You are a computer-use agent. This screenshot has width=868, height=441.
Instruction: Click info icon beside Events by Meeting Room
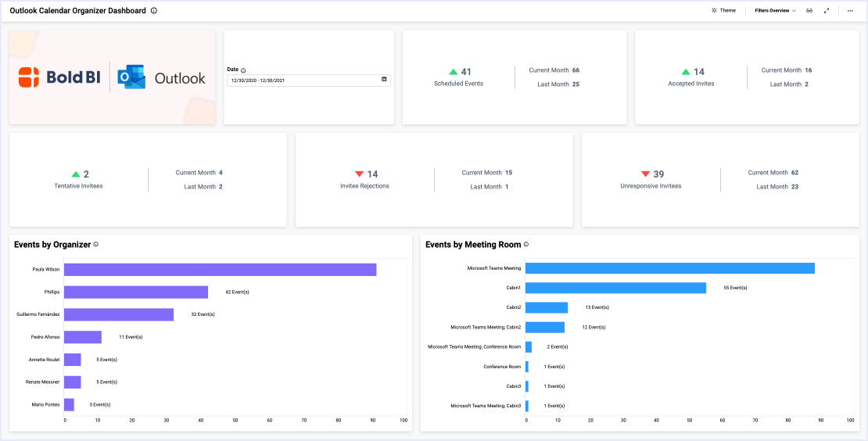tap(526, 245)
